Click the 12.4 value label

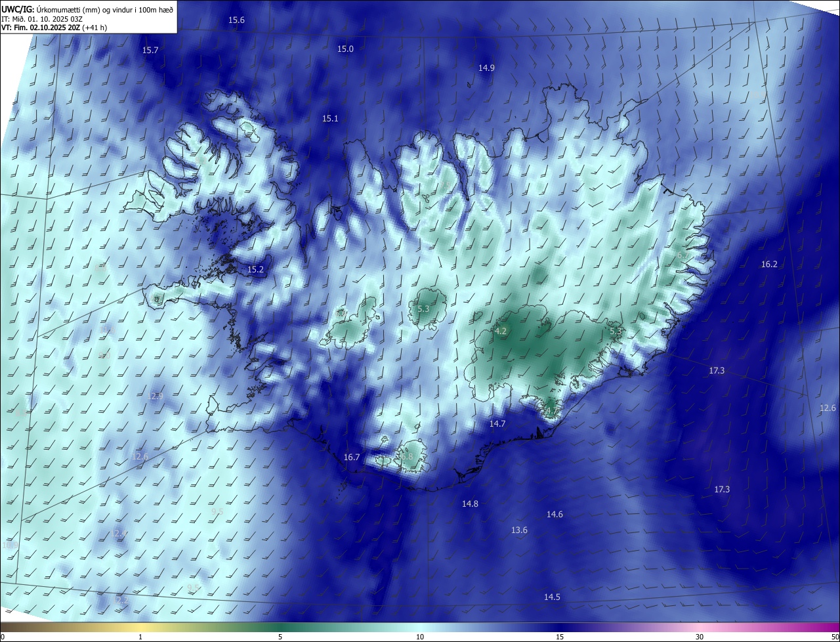[x=119, y=534]
